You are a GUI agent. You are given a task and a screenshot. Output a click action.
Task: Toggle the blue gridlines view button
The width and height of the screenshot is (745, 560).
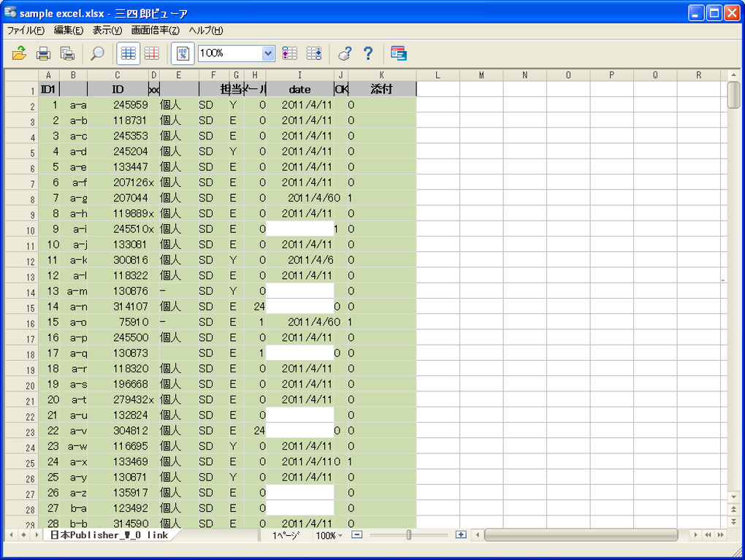pyautogui.click(x=129, y=53)
